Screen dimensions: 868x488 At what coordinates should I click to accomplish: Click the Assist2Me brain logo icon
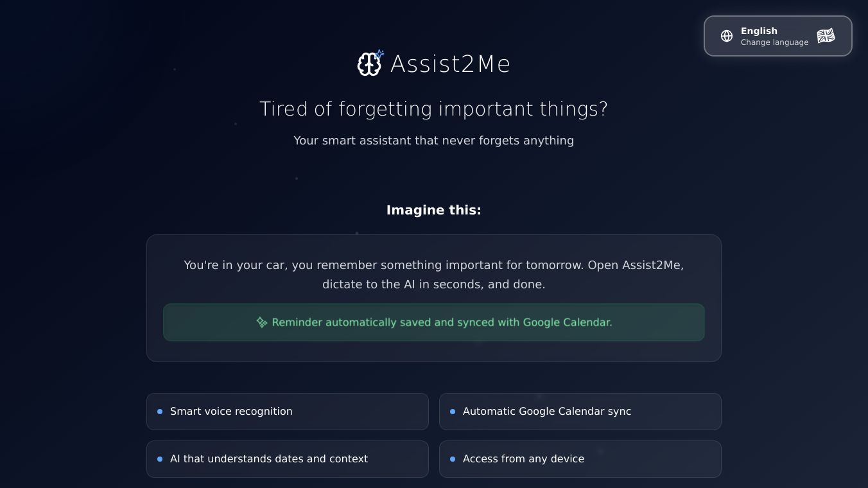point(370,64)
